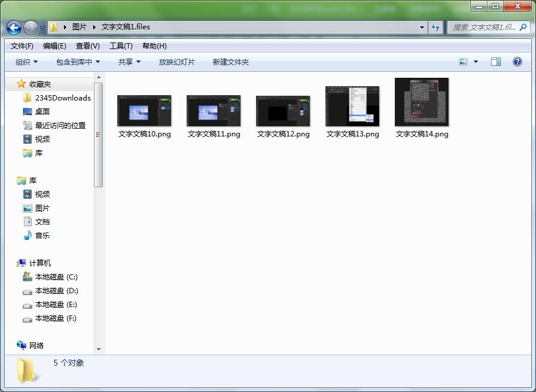Viewport: 536px width, 392px height.
Task: Open the 工具(T) menu
Action: click(121, 46)
